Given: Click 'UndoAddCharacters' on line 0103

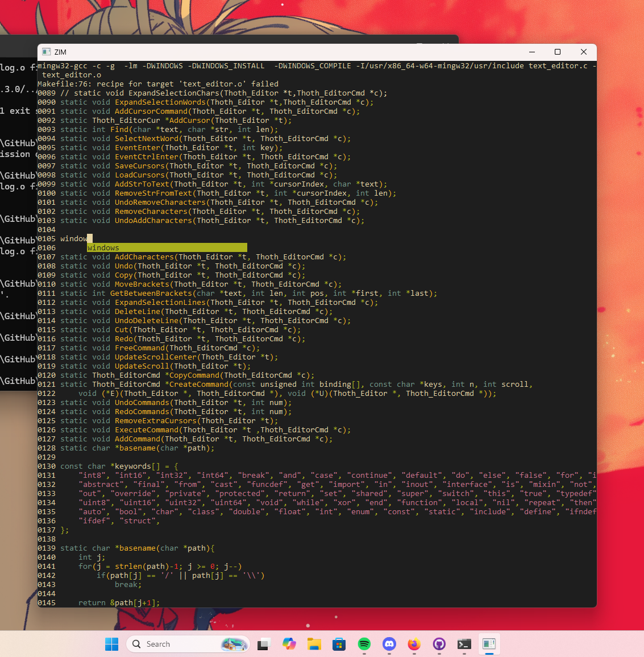Looking at the screenshot, I should [x=153, y=221].
